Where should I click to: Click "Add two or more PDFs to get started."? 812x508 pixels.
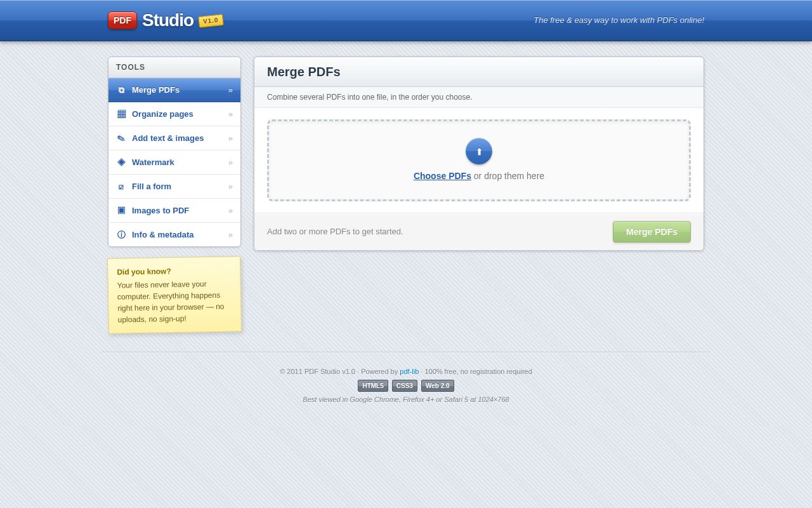[335, 232]
